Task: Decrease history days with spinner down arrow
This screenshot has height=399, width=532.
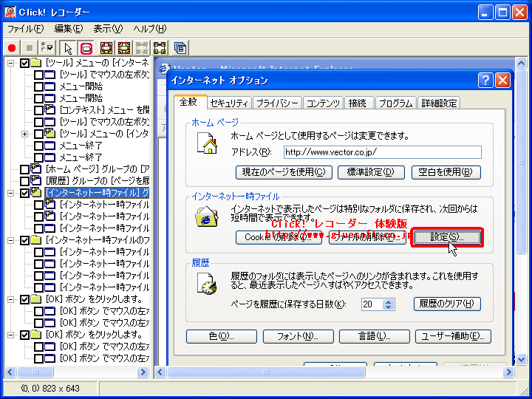Action: point(389,307)
